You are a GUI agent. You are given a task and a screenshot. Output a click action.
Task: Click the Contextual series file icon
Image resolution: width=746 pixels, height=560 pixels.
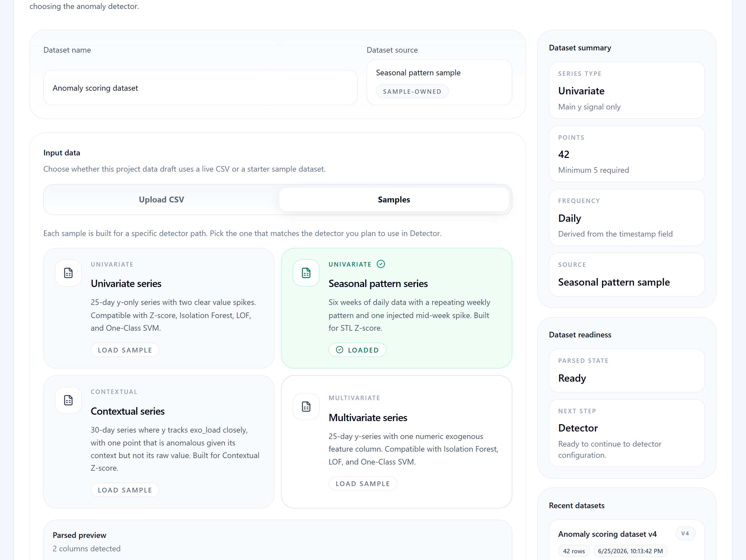(x=68, y=400)
